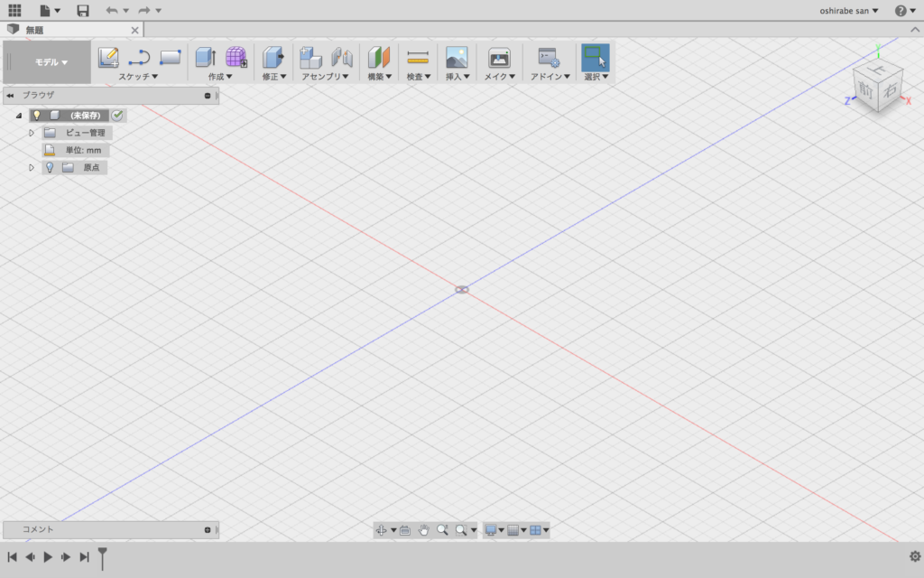Start a new sketch with the Create Sketch icon
This screenshot has width=924, height=578.
(108, 57)
